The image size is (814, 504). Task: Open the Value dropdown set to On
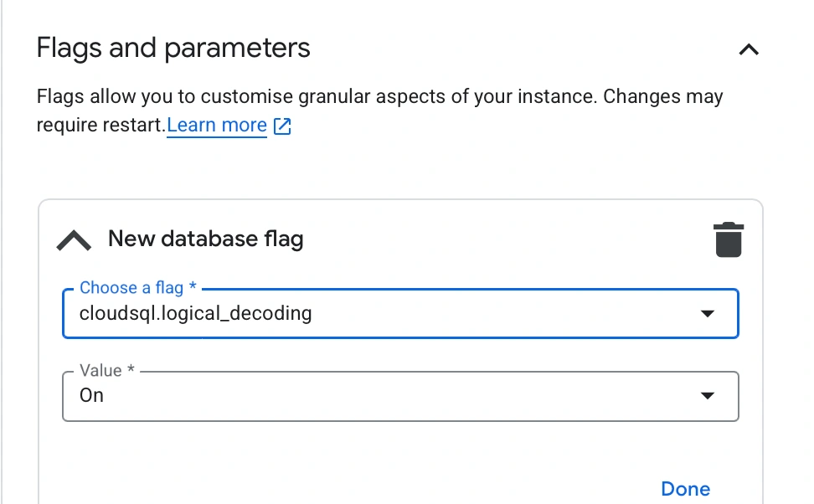point(400,396)
